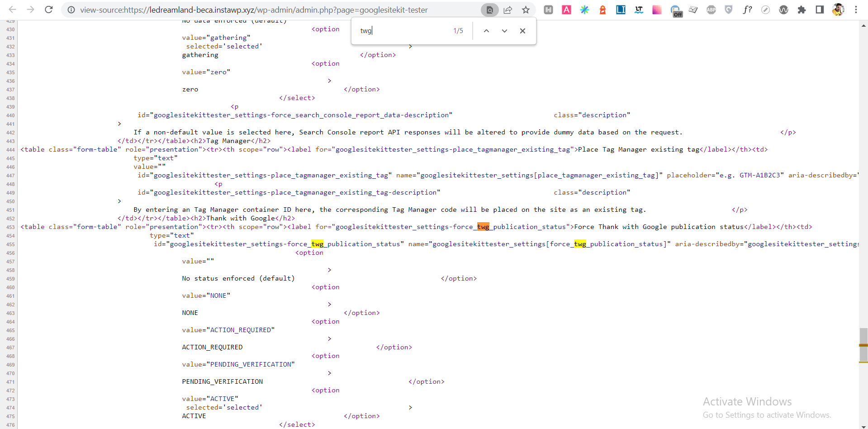Open the Extensions puzzle-piece menu

pos(802,10)
